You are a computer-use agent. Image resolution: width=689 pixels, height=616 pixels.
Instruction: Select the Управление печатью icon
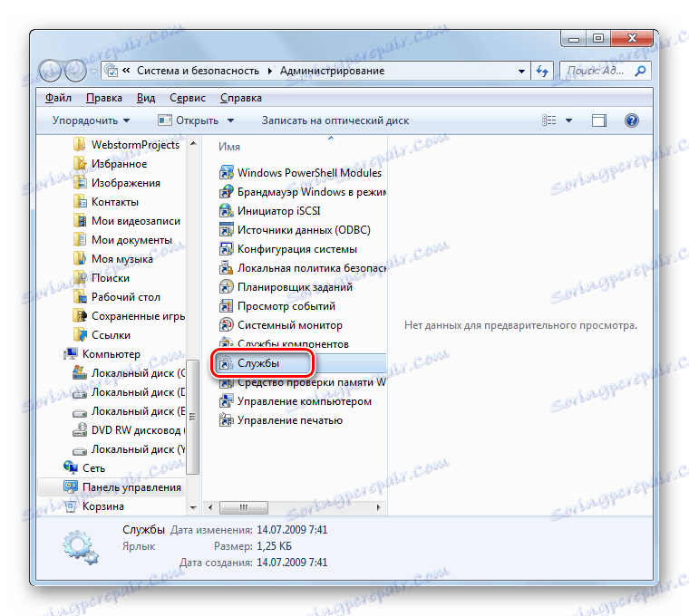227,420
